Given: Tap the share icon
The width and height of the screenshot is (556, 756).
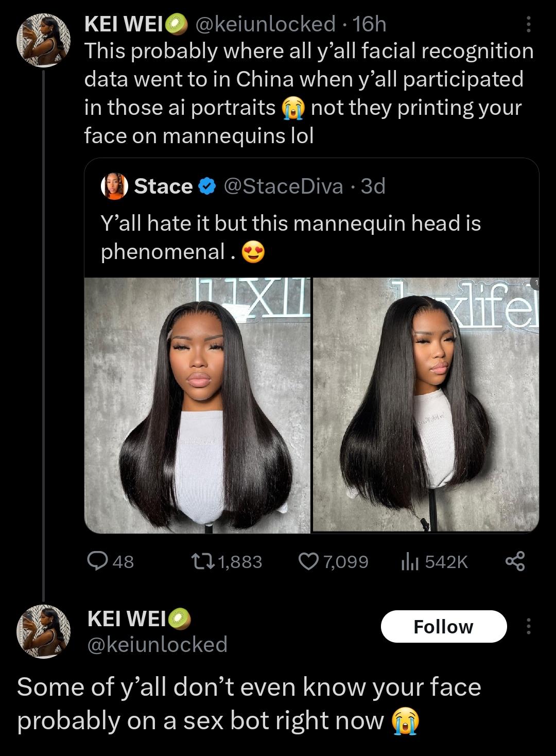Looking at the screenshot, I should [x=515, y=561].
